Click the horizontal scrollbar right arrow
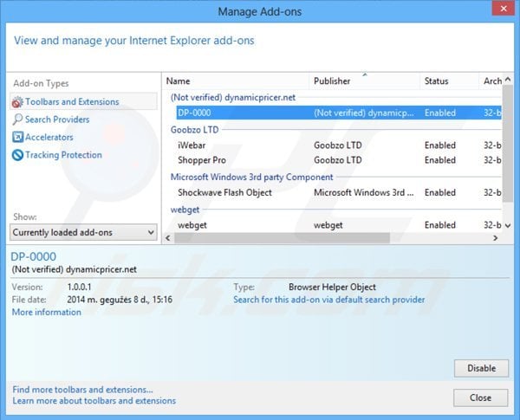 coord(496,238)
